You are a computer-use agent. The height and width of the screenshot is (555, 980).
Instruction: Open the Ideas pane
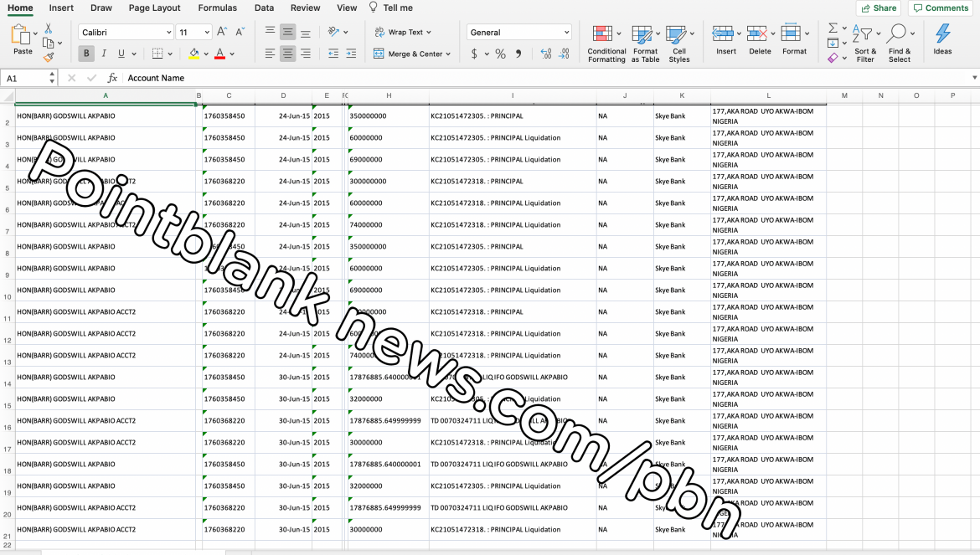(x=942, y=39)
